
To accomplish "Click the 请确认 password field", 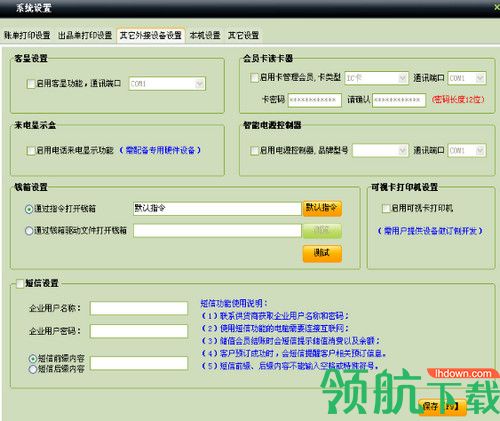I will click(x=399, y=100).
